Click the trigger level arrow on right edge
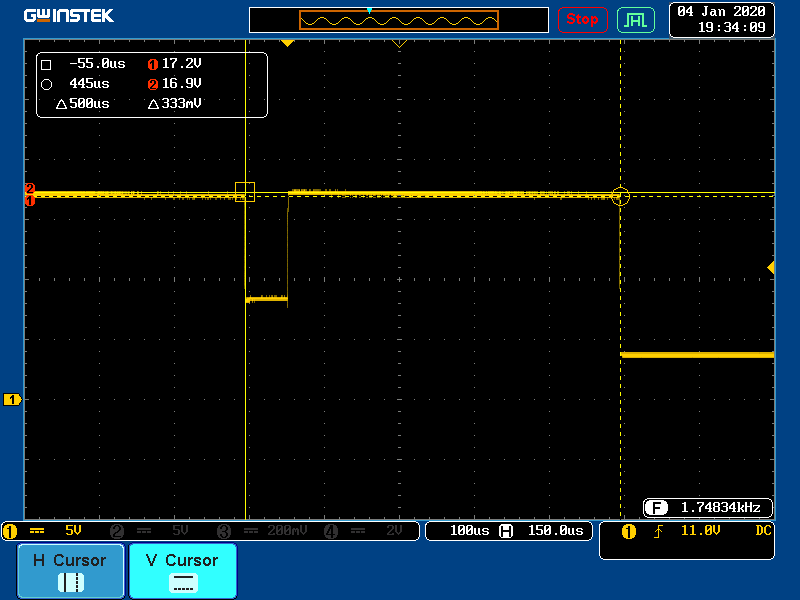The image size is (800, 600). 770,267
